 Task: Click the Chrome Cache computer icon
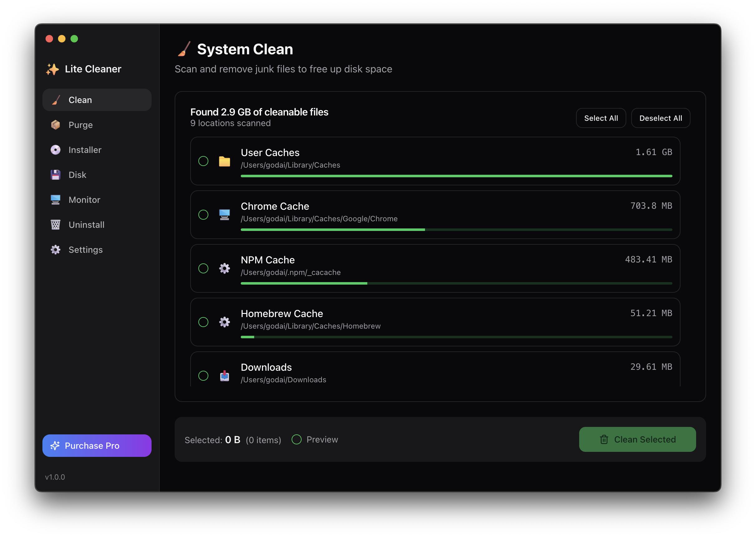pyautogui.click(x=225, y=215)
